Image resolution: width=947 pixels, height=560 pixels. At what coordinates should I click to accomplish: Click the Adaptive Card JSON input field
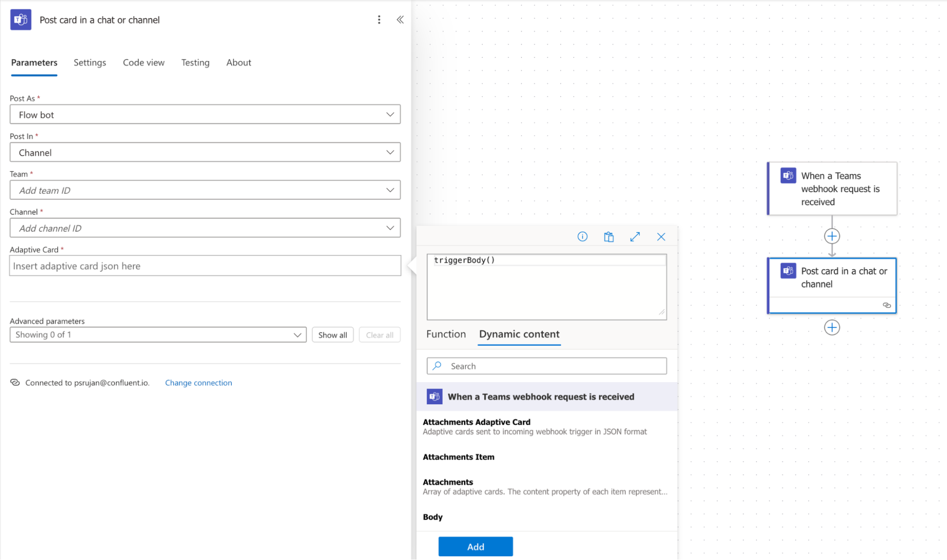point(205,266)
